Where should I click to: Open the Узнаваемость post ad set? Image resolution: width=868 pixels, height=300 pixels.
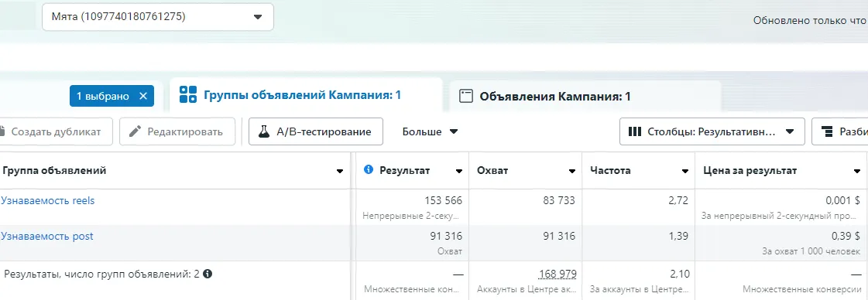[x=47, y=236]
